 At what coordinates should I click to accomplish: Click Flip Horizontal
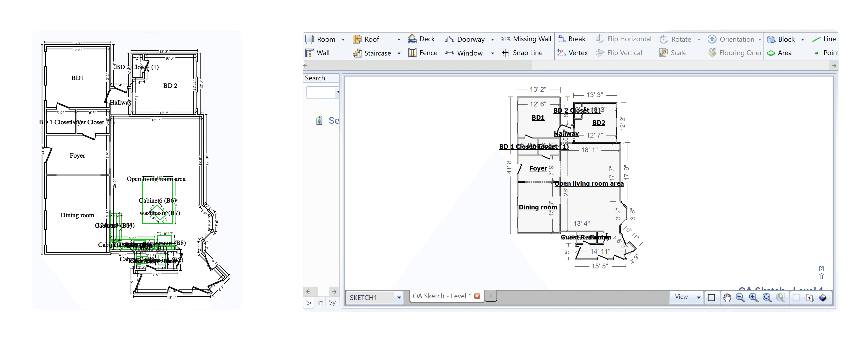tap(624, 39)
